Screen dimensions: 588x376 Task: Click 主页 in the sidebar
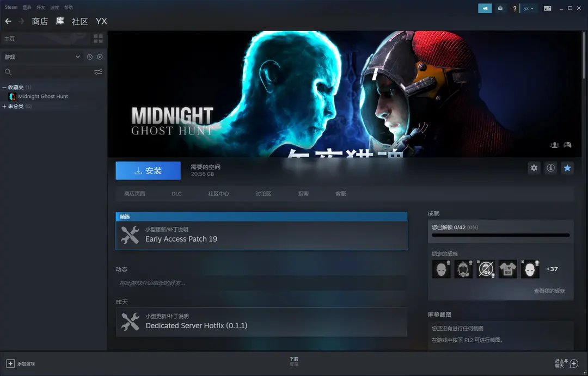click(9, 39)
